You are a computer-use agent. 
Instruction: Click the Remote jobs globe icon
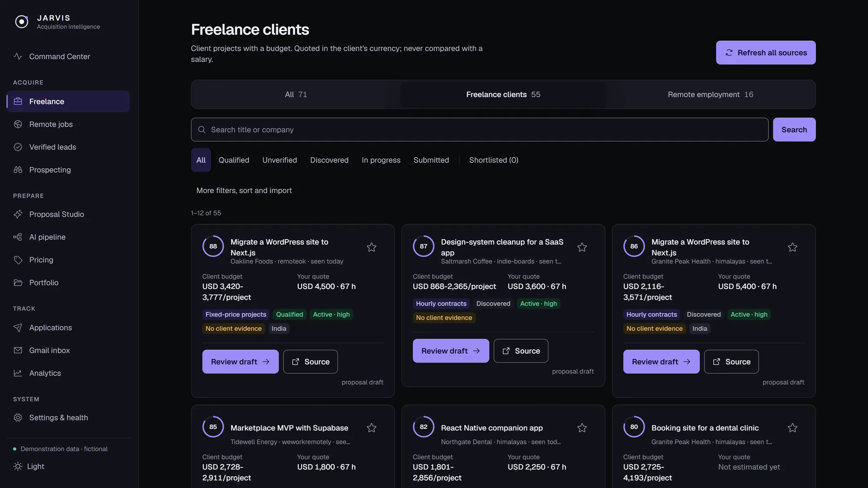[x=18, y=124]
